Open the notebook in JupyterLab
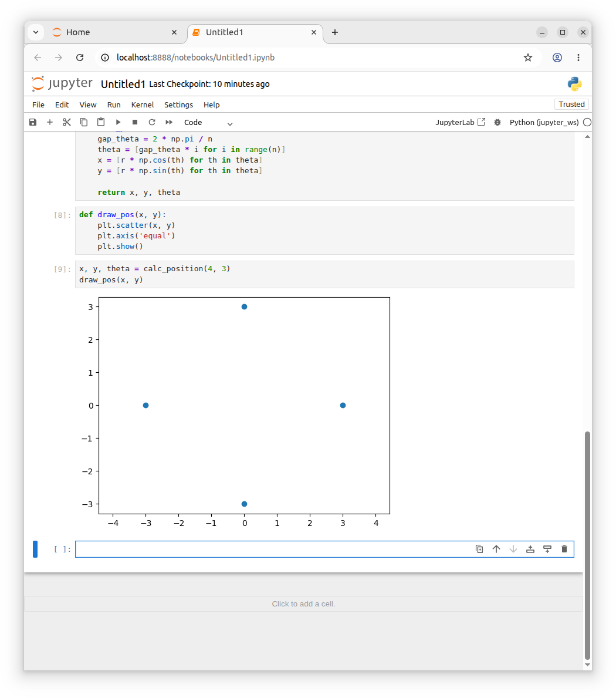 pos(461,122)
